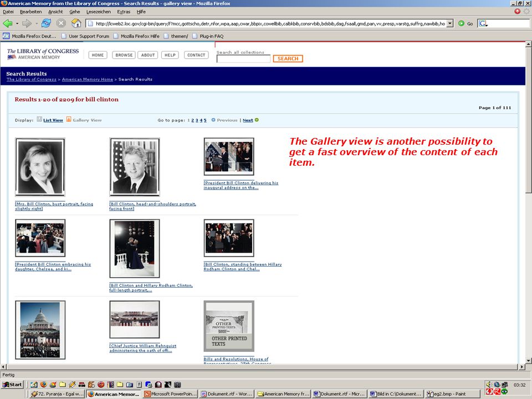
Task: Switch to Microsoft PowerPoint taskbar button
Action: [x=171, y=394]
